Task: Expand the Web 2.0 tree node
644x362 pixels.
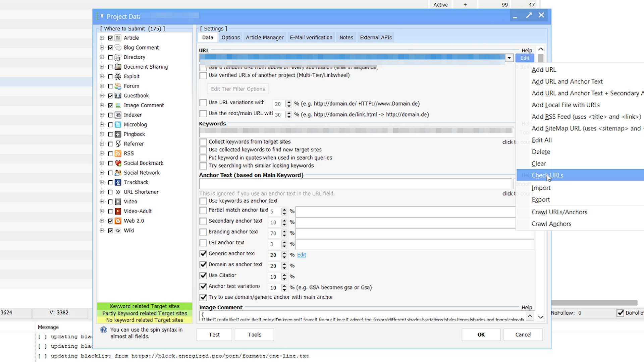Action: pyautogui.click(x=102, y=221)
